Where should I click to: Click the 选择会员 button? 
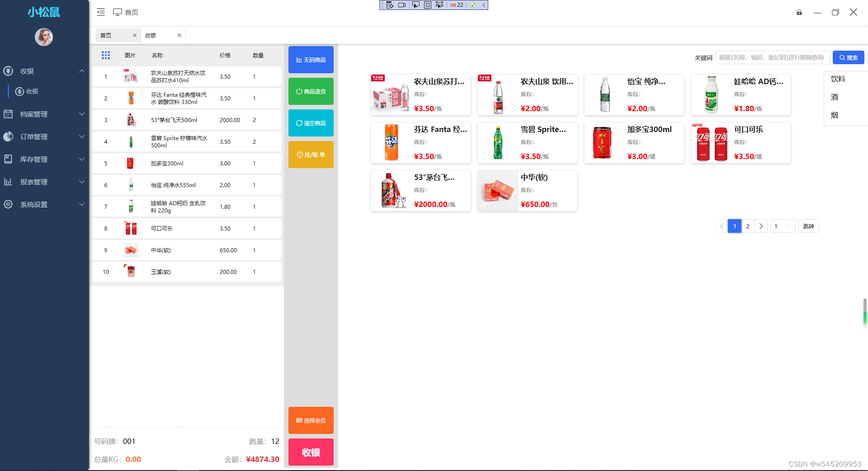pyautogui.click(x=311, y=420)
